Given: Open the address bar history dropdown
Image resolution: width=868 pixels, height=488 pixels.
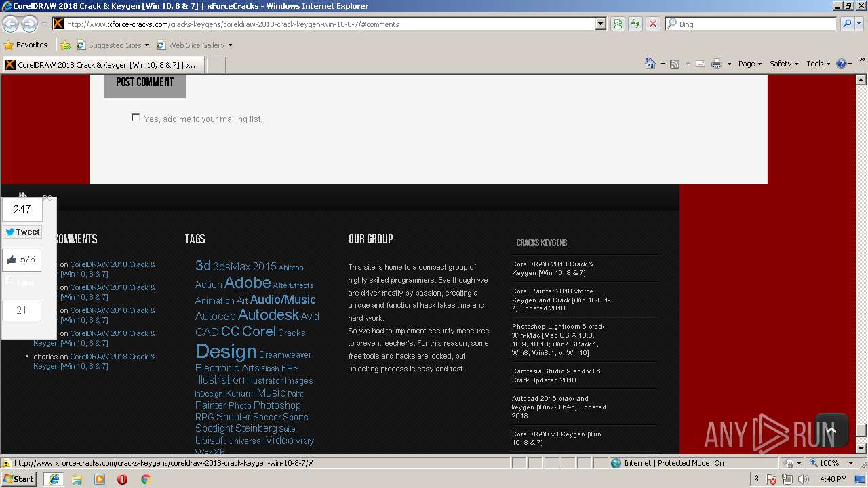Looking at the screenshot, I should pos(601,24).
